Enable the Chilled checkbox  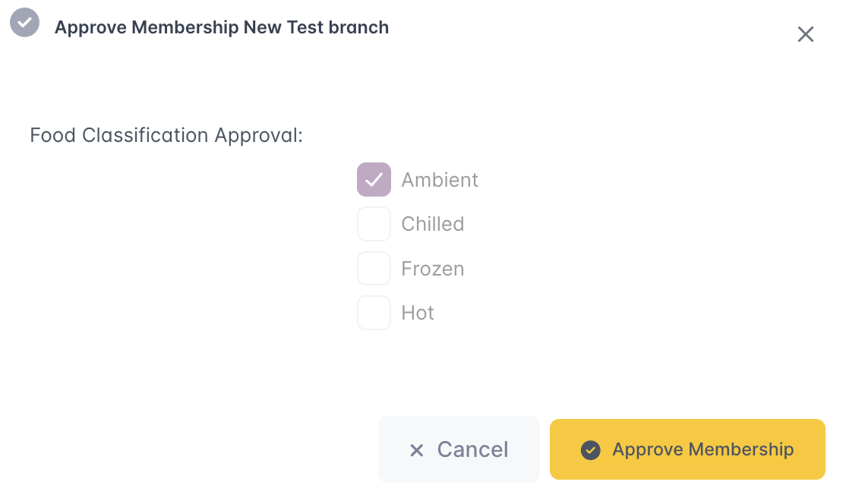point(374,224)
